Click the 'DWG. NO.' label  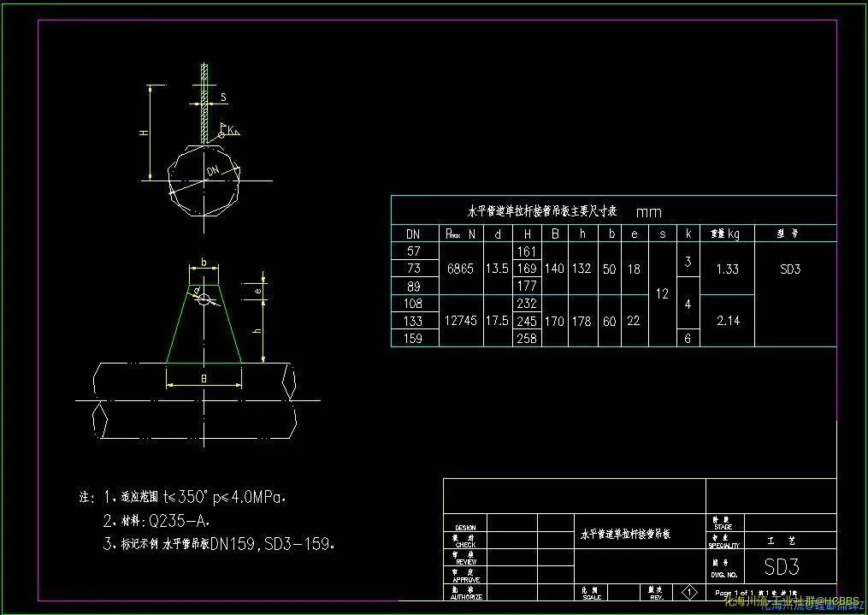click(x=724, y=575)
